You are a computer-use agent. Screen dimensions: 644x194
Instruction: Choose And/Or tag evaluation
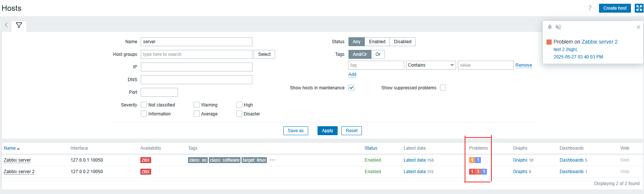pos(360,54)
